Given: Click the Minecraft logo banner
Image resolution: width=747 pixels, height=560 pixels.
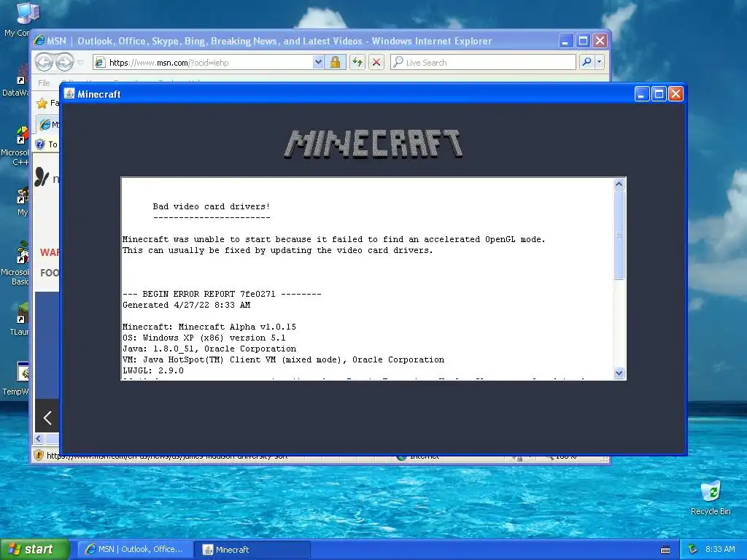Looking at the screenshot, I should [x=373, y=144].
